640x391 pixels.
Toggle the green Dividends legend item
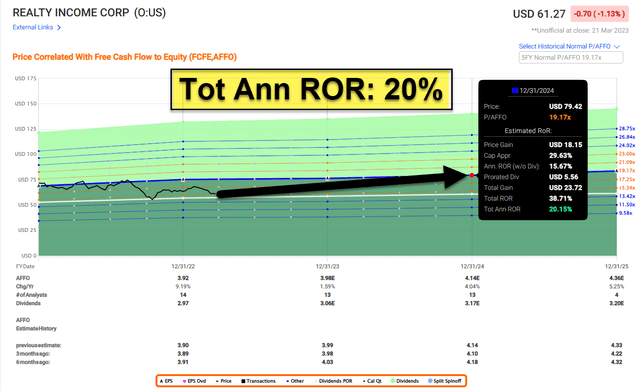pyautogui.click(x=405, y=381)
